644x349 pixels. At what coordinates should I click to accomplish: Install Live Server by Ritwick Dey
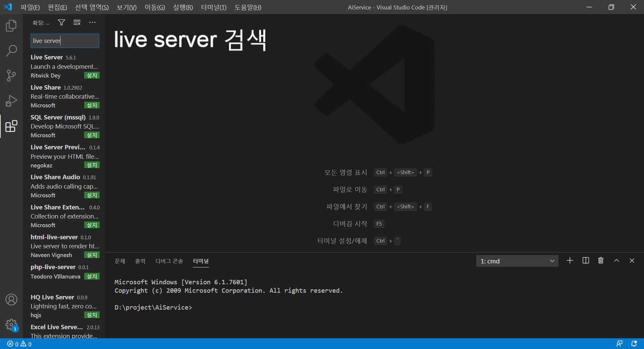click(x=92, y=76)
